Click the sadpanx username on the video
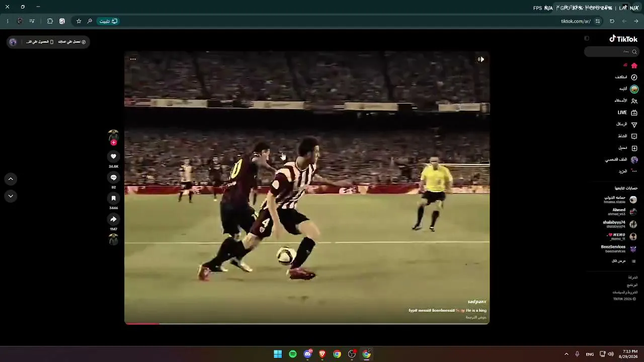Image resolution: width=644 pixels, height=362 pixels. 477,302
